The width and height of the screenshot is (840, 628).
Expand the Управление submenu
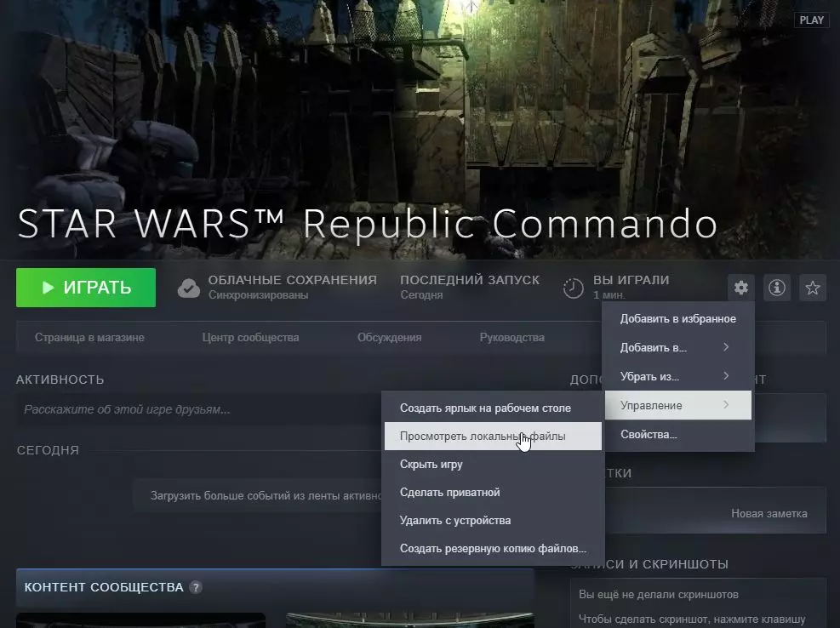(678, 405)
